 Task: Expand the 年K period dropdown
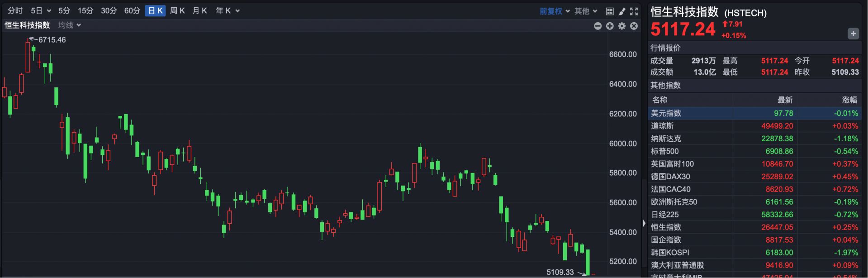[x=228, y=11]
